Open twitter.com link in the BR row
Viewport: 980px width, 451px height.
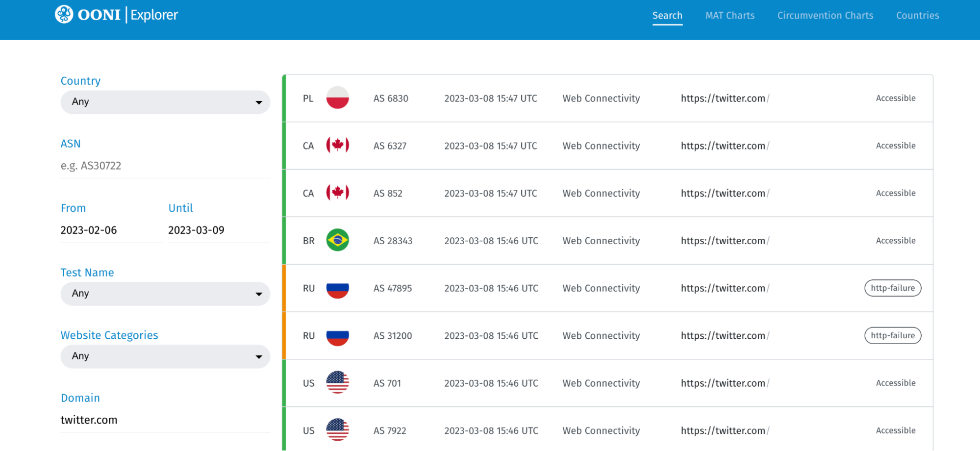click(724, 241)
